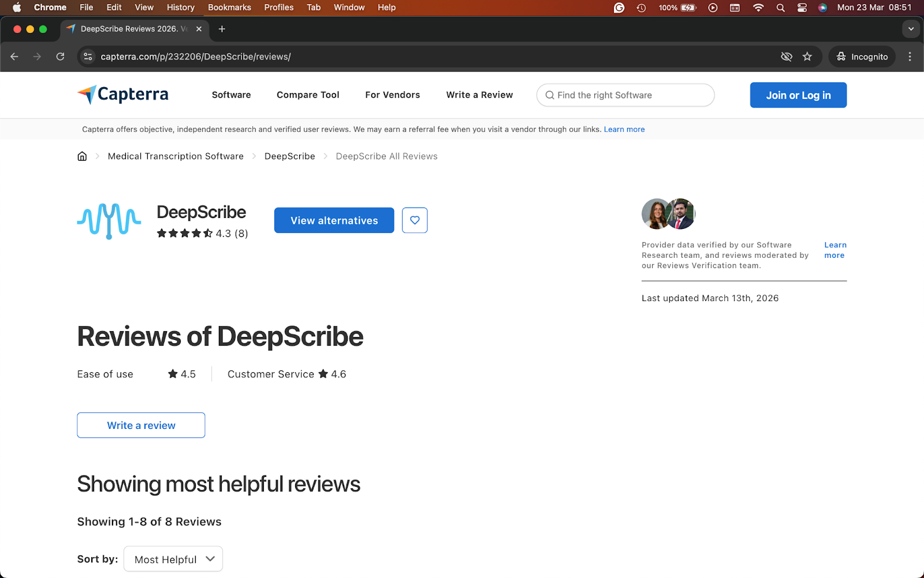The width and height of the screenshot is (924, 578).
Task: Close the DeepScribe Reviews tab
Action: point(199,29)
